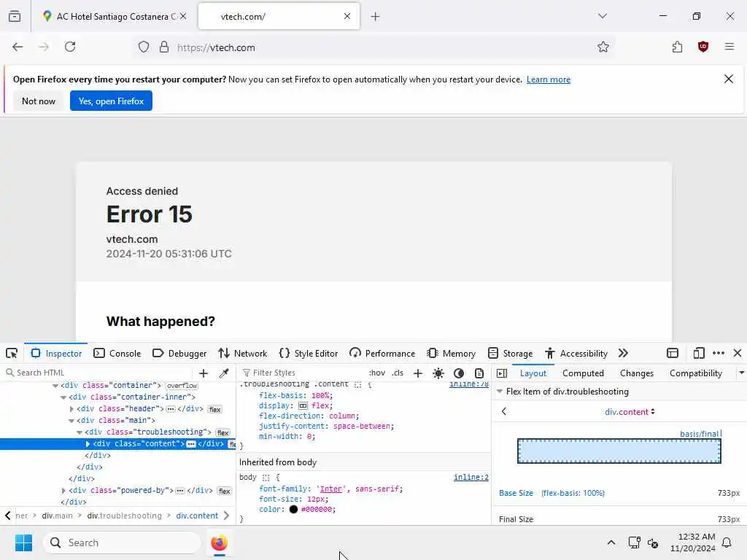This screenshot has height=560, width=747.
Task: Expand the selected div class="content" node
Action: pos(88,444)
